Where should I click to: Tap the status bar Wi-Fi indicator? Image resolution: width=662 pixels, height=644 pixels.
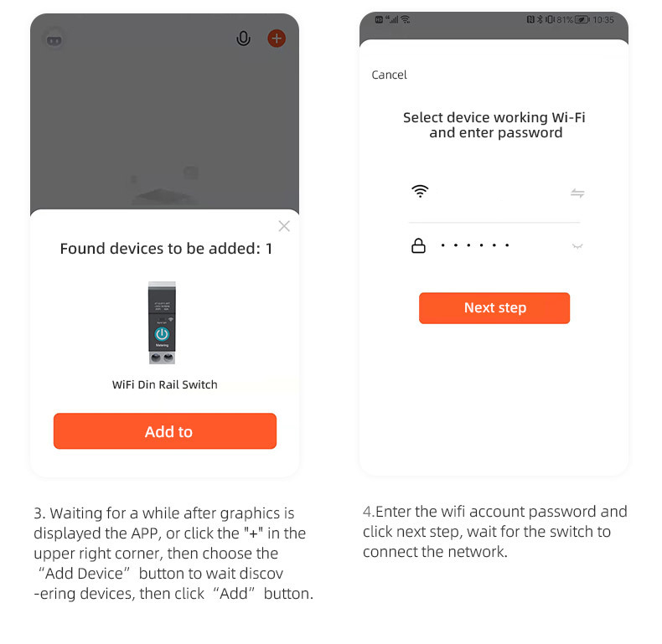[406, 19]
